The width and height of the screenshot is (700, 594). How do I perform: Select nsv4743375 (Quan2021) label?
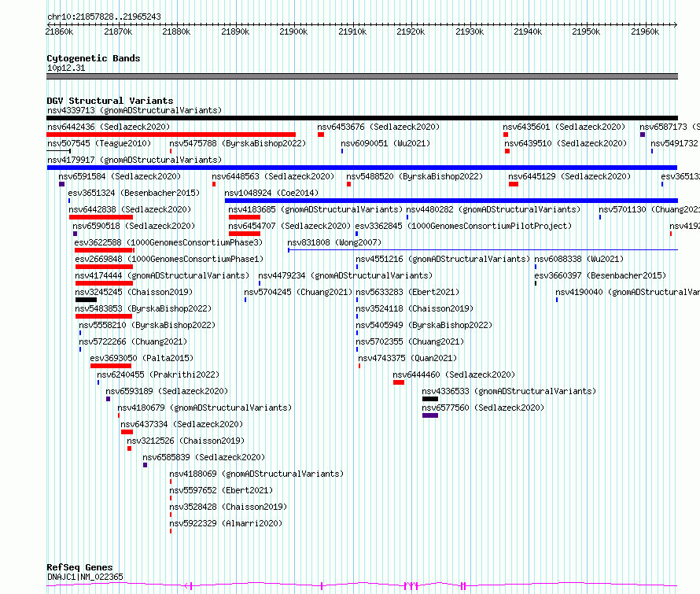tap(407, 358)
